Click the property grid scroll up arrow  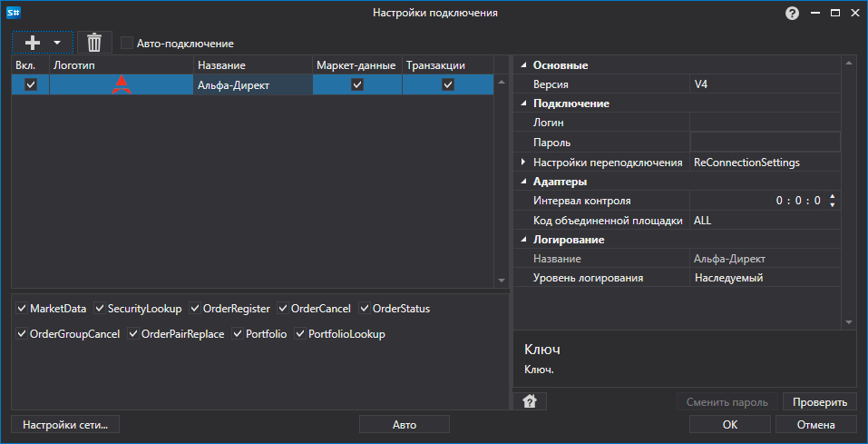(848, 64)
